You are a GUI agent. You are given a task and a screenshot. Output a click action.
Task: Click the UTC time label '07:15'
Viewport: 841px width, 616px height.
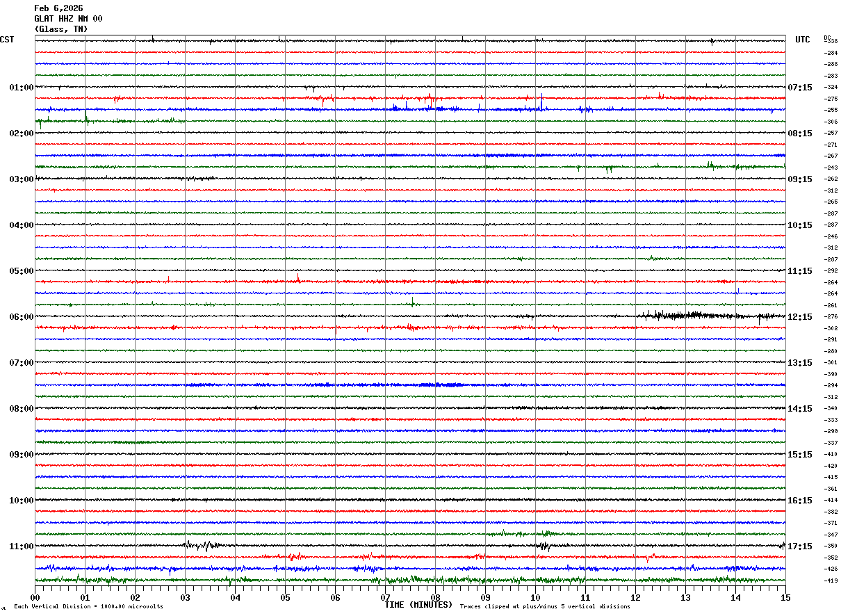(800, 88)
